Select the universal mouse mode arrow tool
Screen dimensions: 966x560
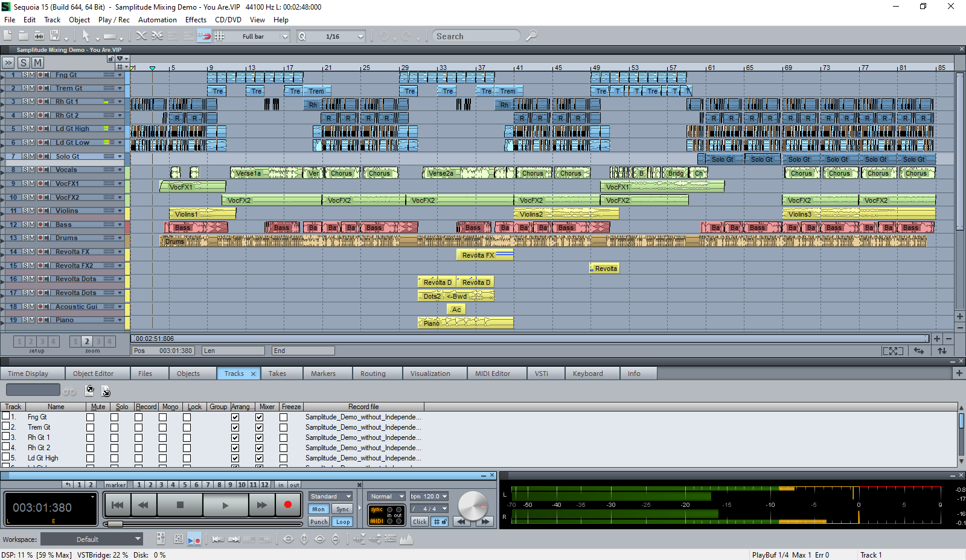click(x=86, y=36)
